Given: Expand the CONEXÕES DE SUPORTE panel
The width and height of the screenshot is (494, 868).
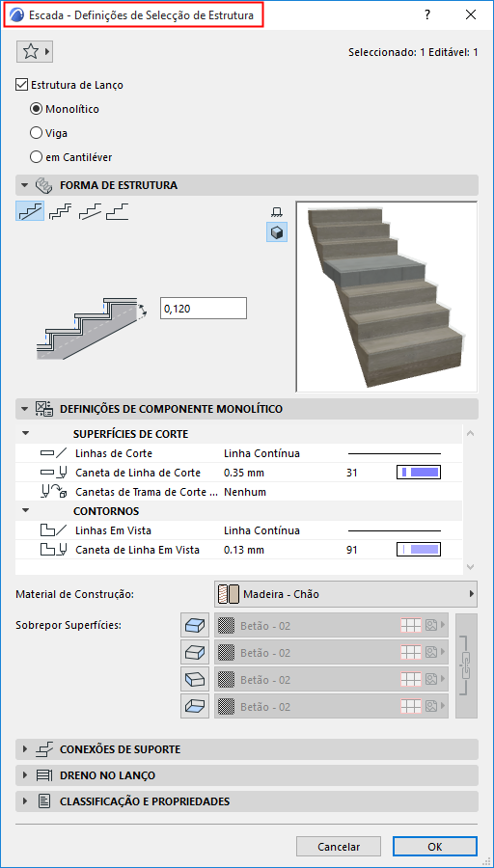Looking at the screenshot, I should click(x=24, y=749).
